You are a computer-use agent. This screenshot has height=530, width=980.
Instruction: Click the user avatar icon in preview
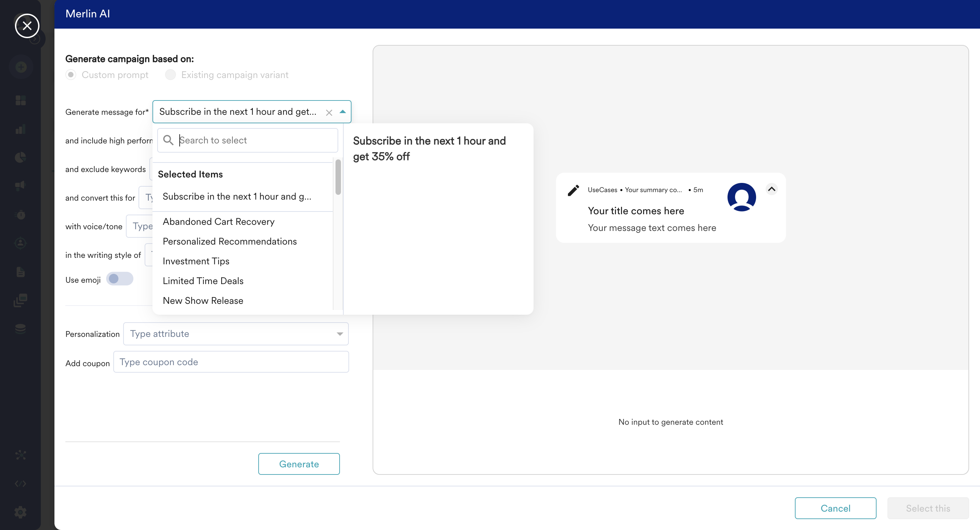741,197
